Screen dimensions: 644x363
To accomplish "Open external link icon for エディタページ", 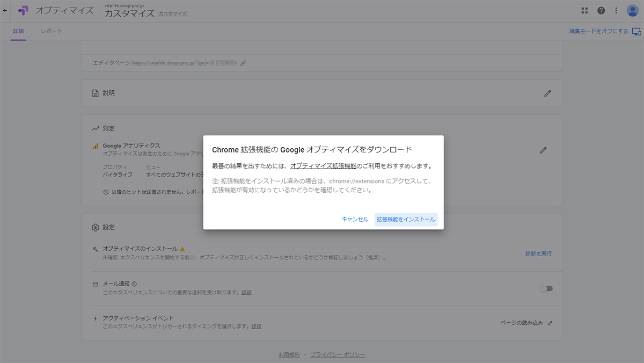I will point(243,63).
